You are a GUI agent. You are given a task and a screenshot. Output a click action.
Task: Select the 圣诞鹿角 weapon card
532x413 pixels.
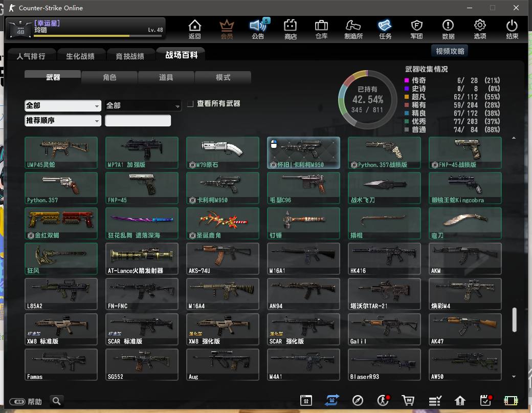click(x=223, y=223)
